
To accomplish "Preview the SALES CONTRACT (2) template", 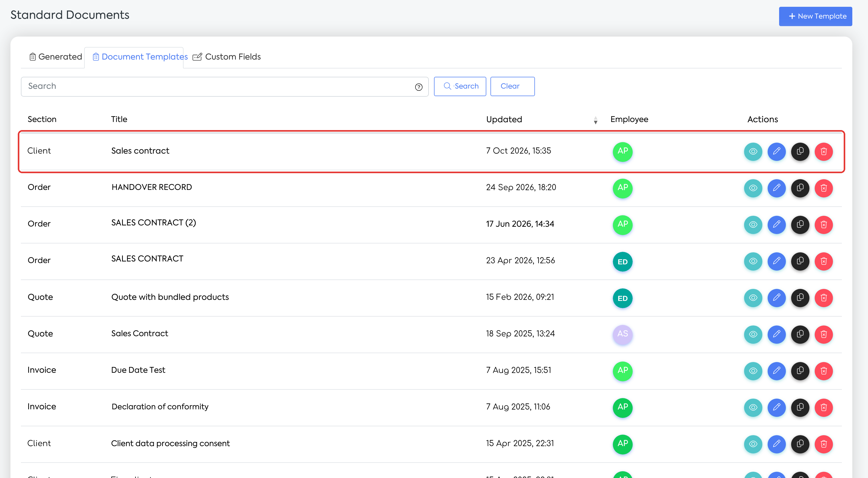I will coord(753,225).
